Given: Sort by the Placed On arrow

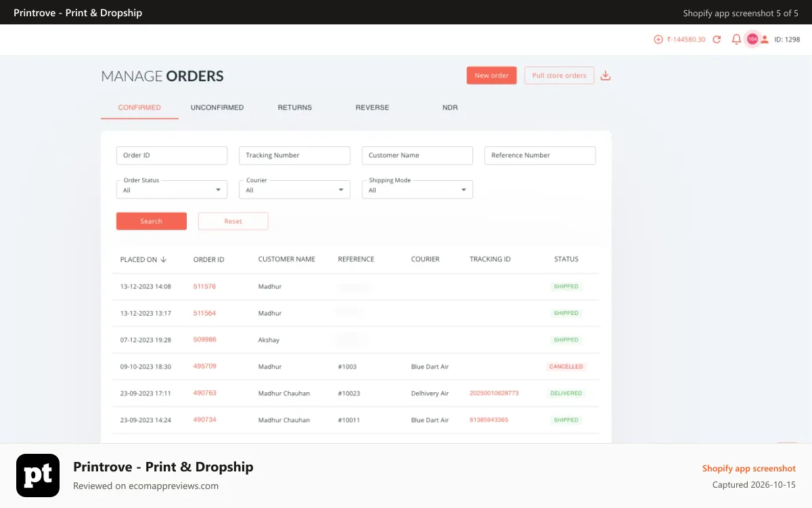Looking at the screenshot, I should [164, 259].
